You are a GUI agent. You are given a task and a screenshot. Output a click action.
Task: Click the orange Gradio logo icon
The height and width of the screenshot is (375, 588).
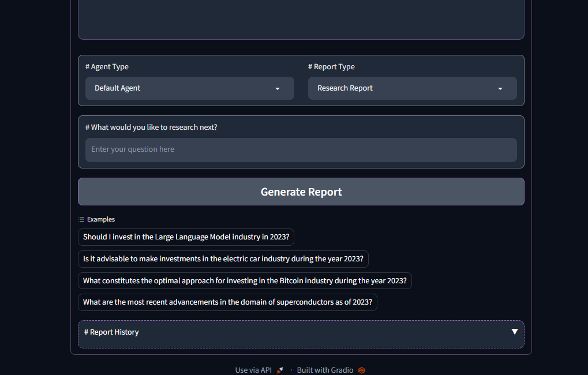(362, 370)
